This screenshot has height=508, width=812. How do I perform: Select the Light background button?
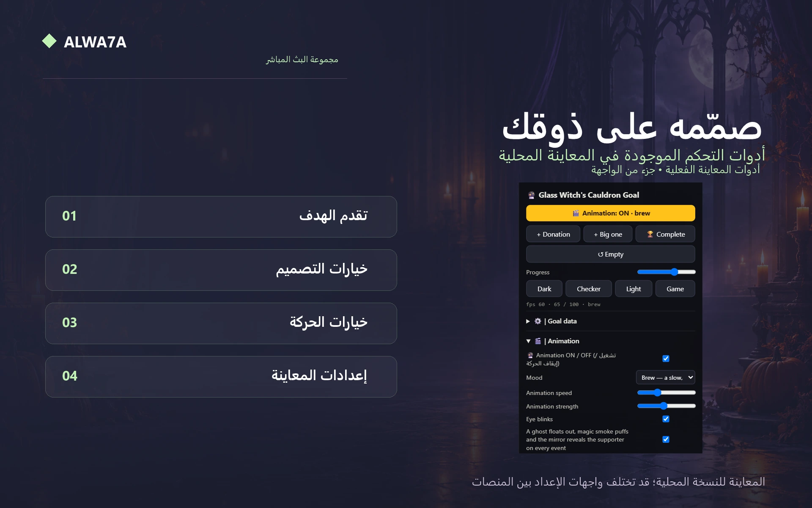pos(634,289)
